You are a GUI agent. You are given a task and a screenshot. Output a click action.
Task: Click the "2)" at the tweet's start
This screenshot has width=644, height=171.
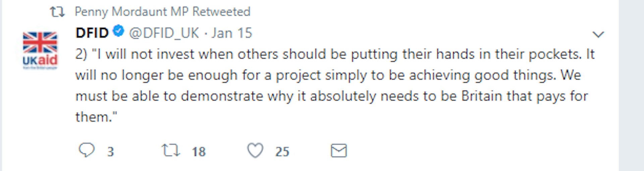point(81,54)
